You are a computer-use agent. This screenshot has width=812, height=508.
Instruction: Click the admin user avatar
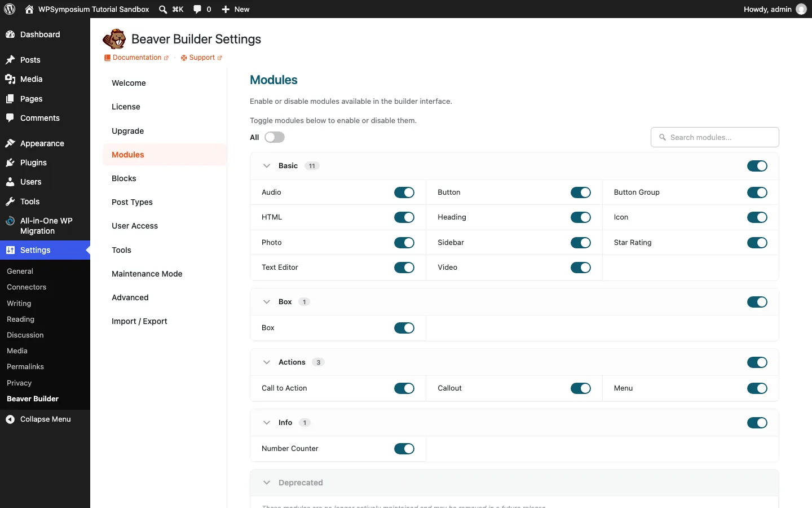tap(801, 9)
